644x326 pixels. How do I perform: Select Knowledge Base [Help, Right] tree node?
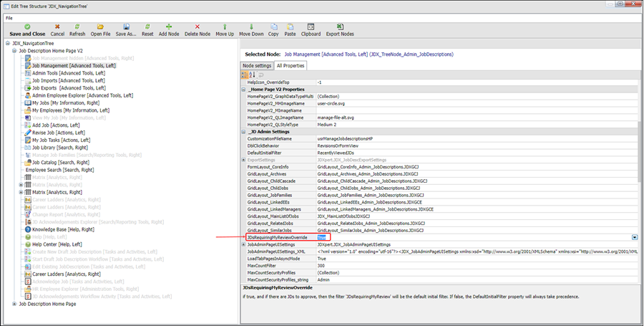click(x=63, y=229)
